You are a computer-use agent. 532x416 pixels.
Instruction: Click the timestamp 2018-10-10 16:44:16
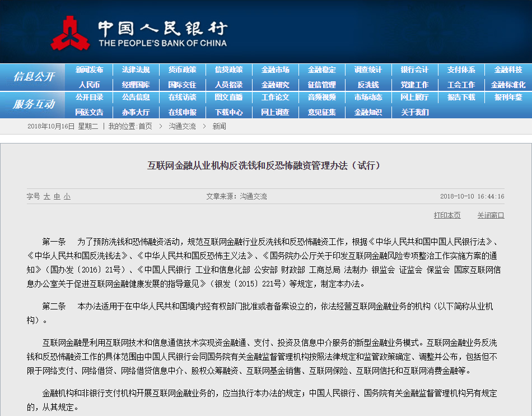pos(472,196)
